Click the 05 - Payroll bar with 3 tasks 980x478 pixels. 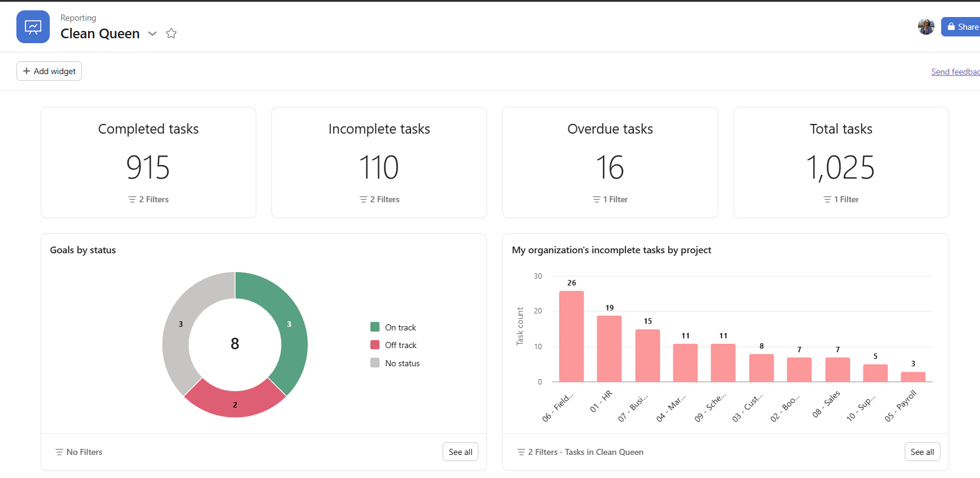tap(913, 377)
